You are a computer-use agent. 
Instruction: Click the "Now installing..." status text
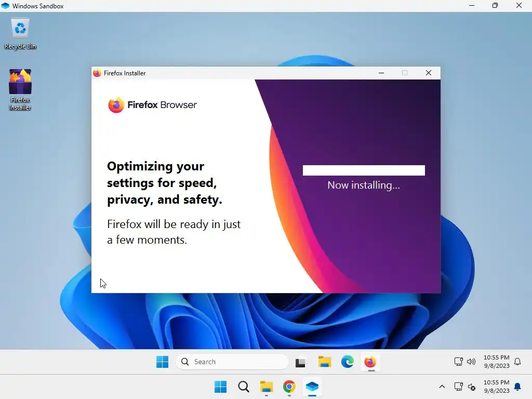[364, 185]
